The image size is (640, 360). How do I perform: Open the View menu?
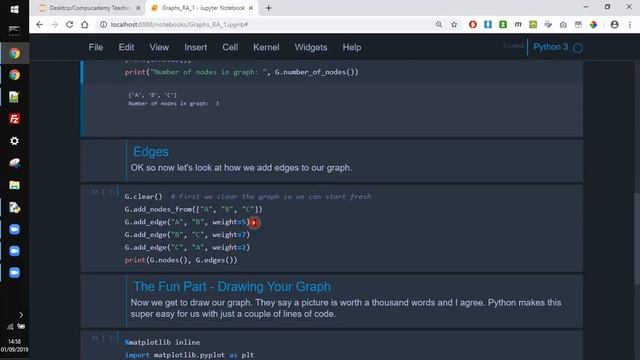159,47
